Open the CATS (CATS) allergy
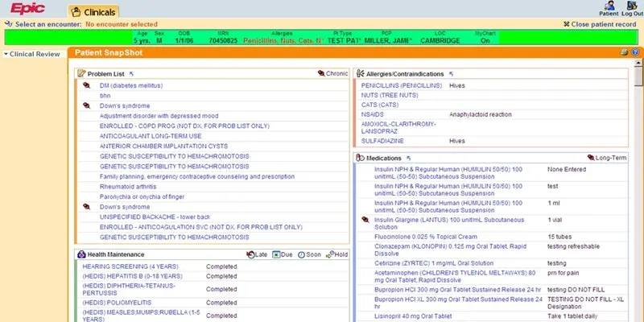This screenshot has width=644, height=322. coord(379,105)
